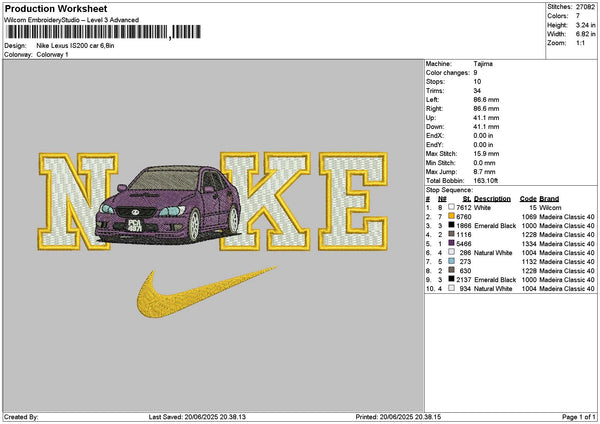Viewport: 600px width, 424px height.
Task: Click the car's PCA license plate
Action: [x=135, y=226]
